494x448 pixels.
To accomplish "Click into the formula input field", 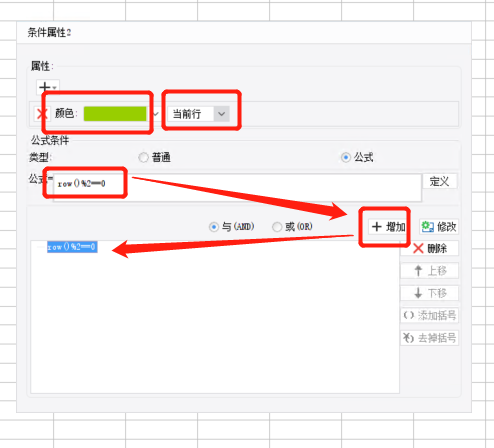I will (x=237, y=187).
